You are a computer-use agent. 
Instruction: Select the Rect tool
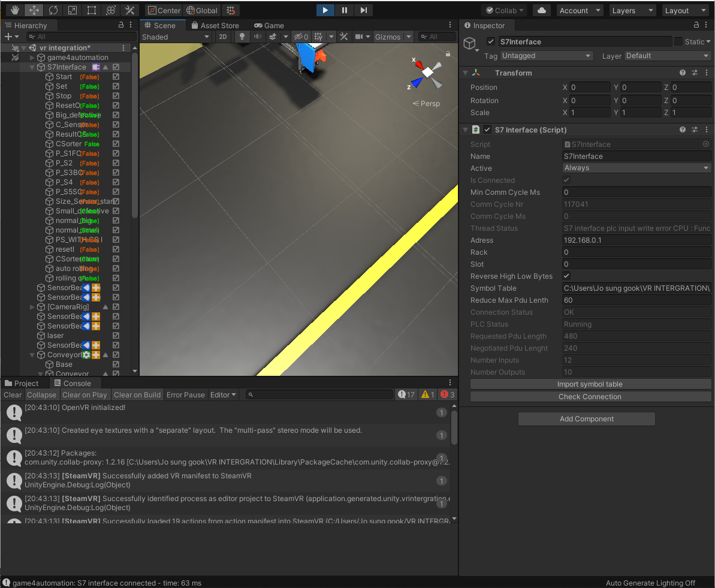click(92, 10)
